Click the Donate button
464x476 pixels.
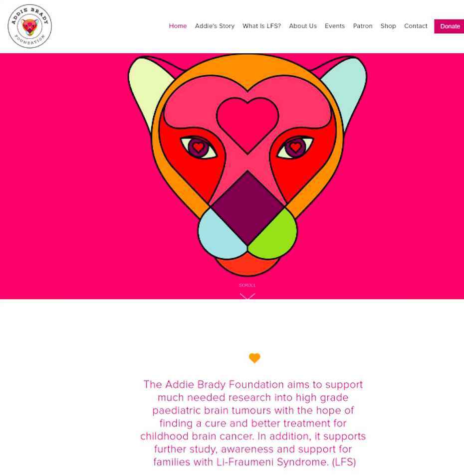(x=449, y=26)
